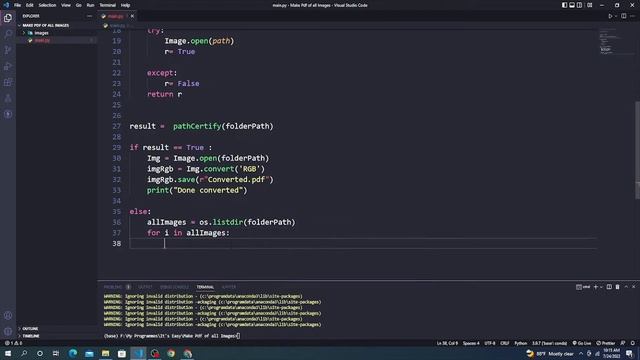Open the Accounts icon in the activity bar
The width and height of the screenshot is (640, 360).
pos(8,316)
